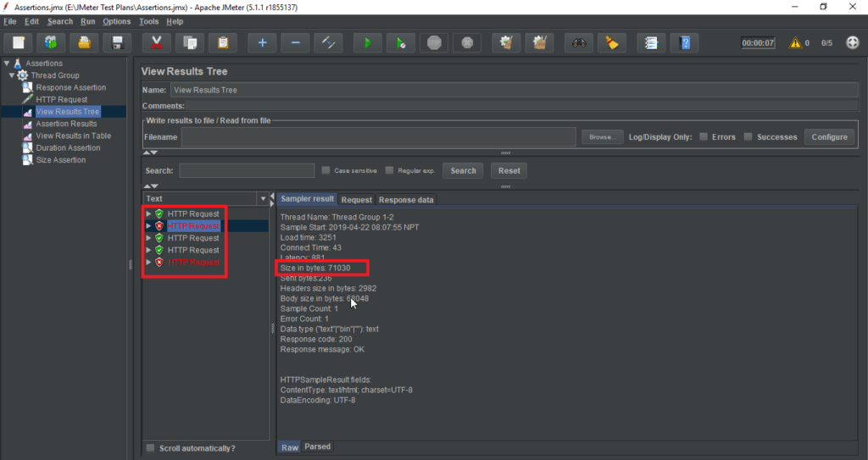Click the Cut scissors icon
This screenshot has width=868, height=460.
pos(157,42)
